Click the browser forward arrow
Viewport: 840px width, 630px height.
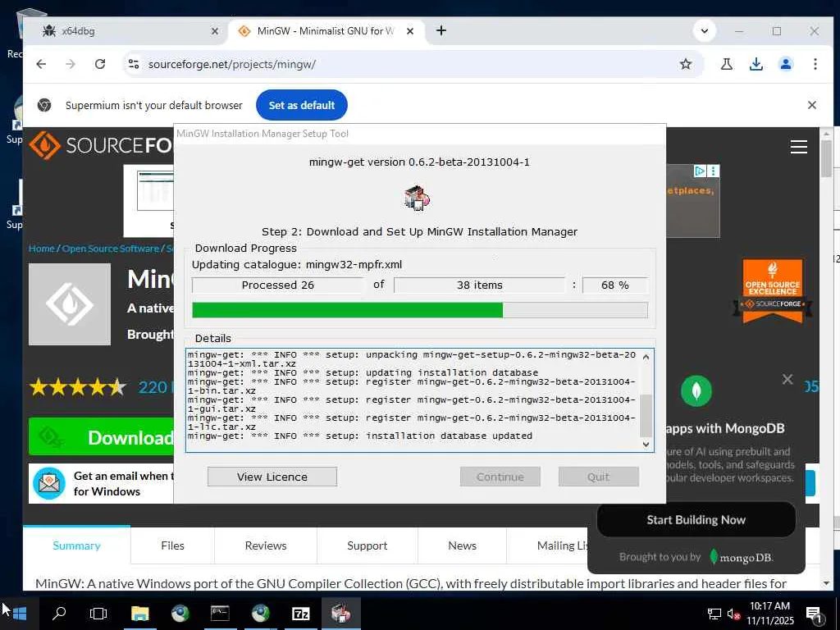(x=71, y=64)
